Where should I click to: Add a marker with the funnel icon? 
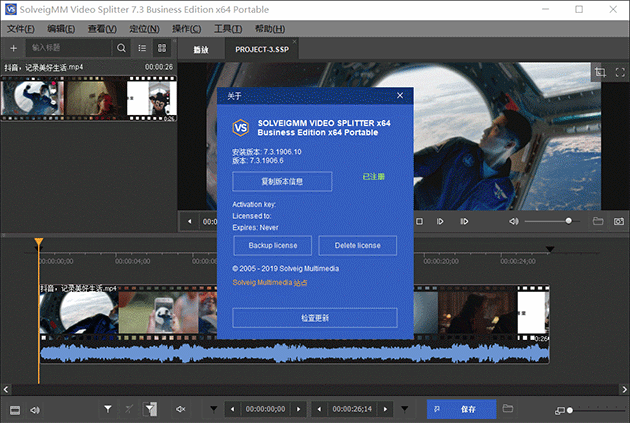click(x=108, y=409)
